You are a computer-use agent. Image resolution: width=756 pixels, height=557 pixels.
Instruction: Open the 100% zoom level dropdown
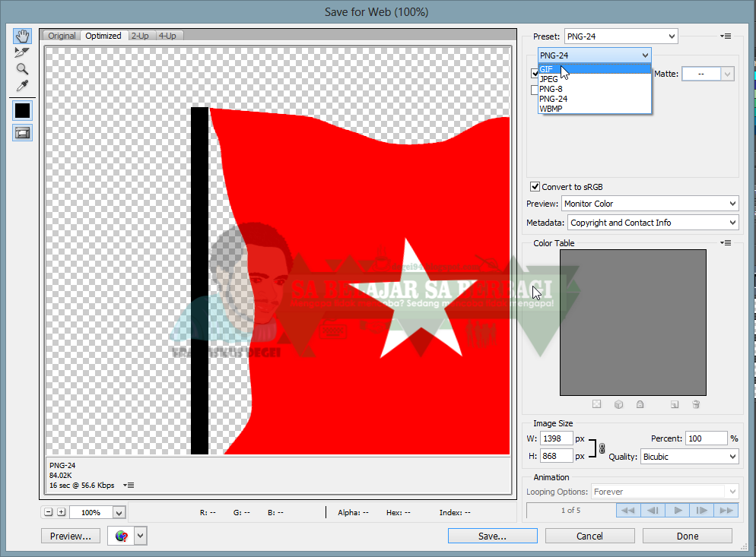click(x=119, y=513)
